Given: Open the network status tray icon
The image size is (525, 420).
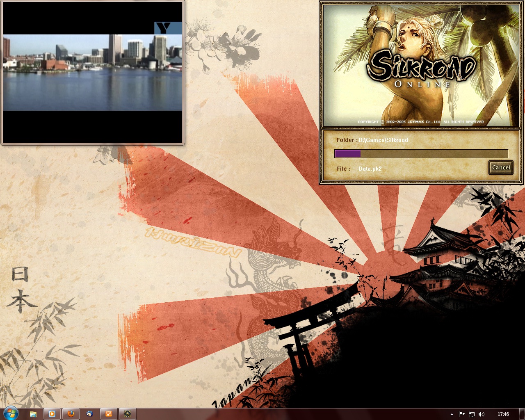Looking at the screenshot, I should 472,414.
